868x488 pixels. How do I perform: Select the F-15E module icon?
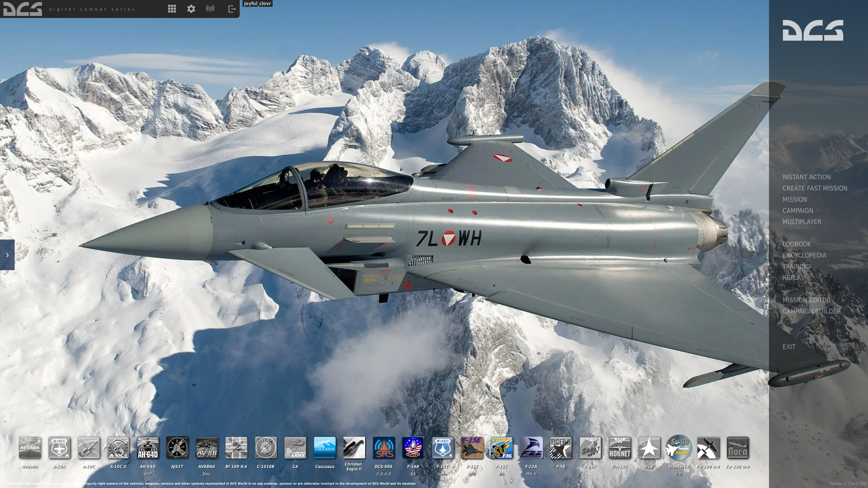pos(472,448)
